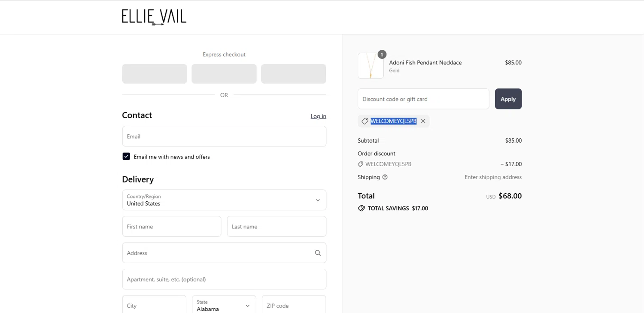Click the Subtotal label
The width and height of the screenshot is (644, 313).
pyautogui.click(x=368, y=140)
